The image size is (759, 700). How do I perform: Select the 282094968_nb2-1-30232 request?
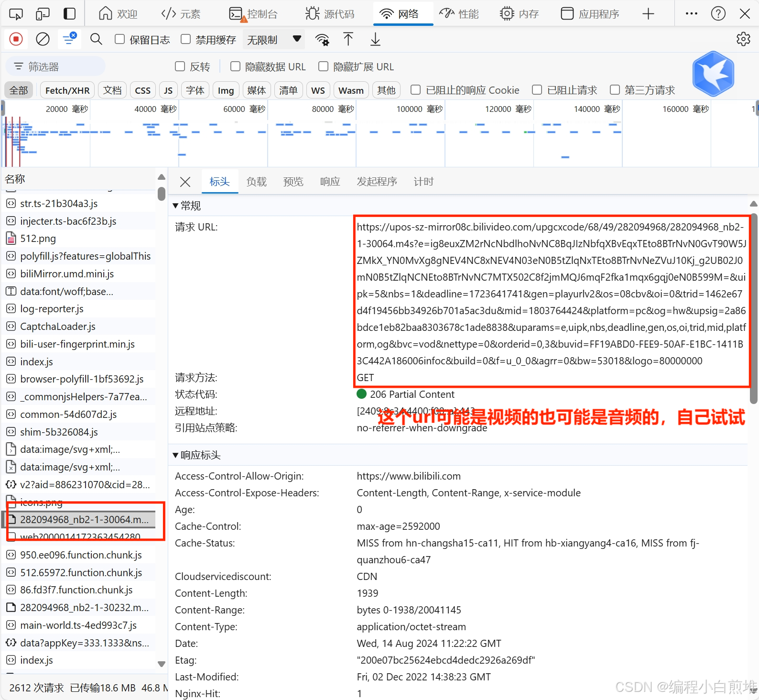[x=84, y=608]
